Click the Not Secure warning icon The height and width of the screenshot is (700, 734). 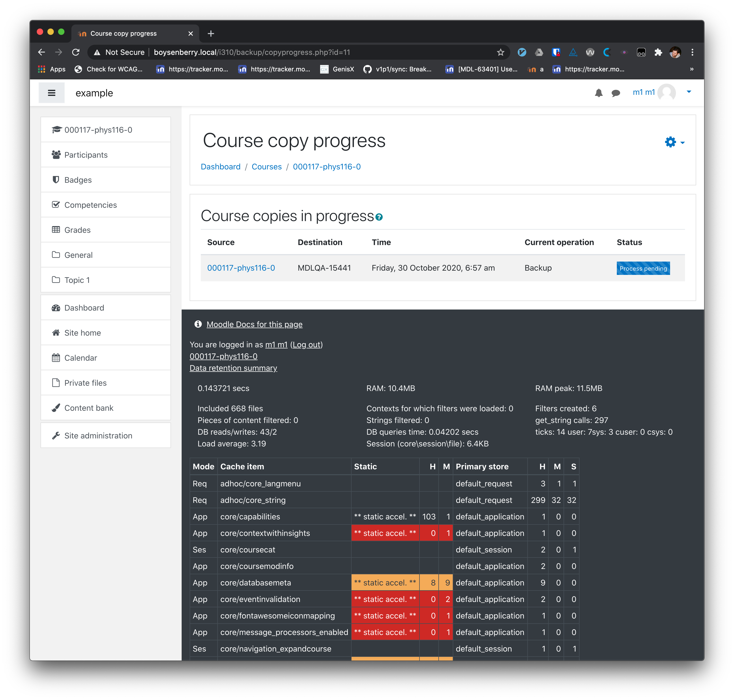click(97, 52)
